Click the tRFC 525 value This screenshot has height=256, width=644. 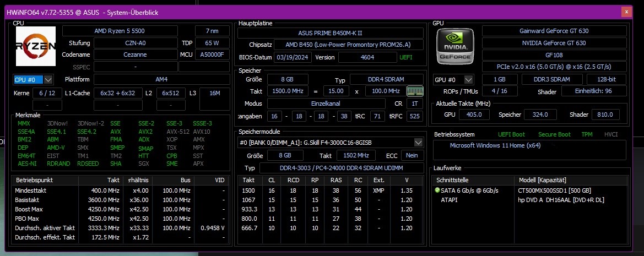(x=415, y=116)
